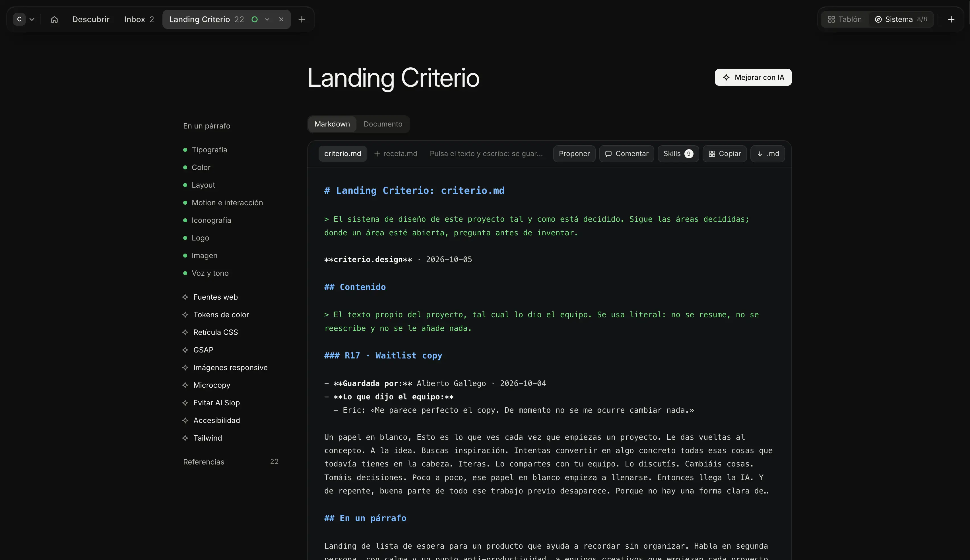Select the Markdown view mode
The height and width of the screenshot is (560, 970).
[x=332, y=124]
